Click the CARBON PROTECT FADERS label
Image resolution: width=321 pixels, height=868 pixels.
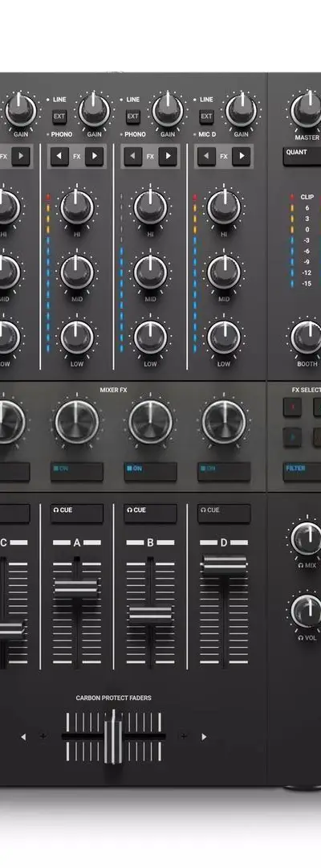[113, 698]
